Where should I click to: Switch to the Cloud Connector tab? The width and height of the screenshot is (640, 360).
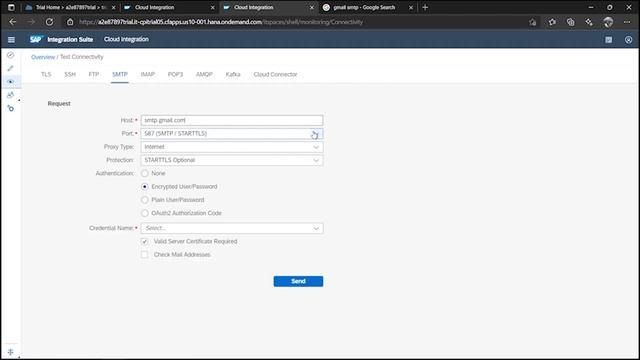point(276,74)
